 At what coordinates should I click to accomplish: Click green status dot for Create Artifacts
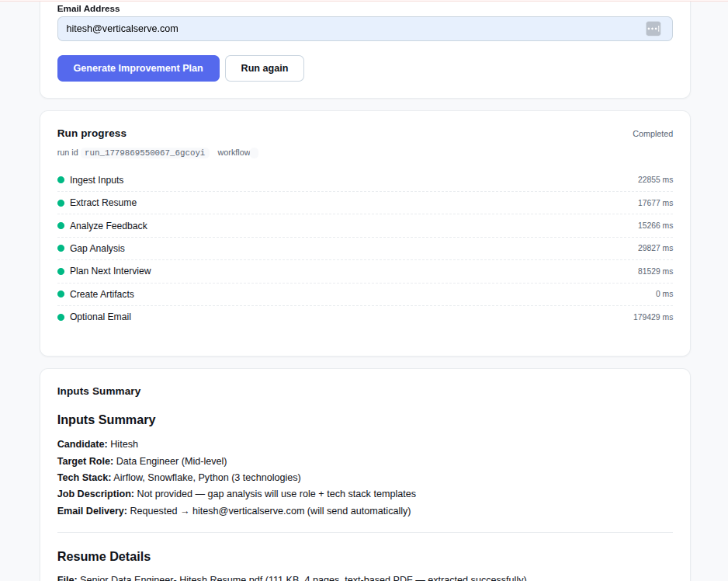(61, 294)
